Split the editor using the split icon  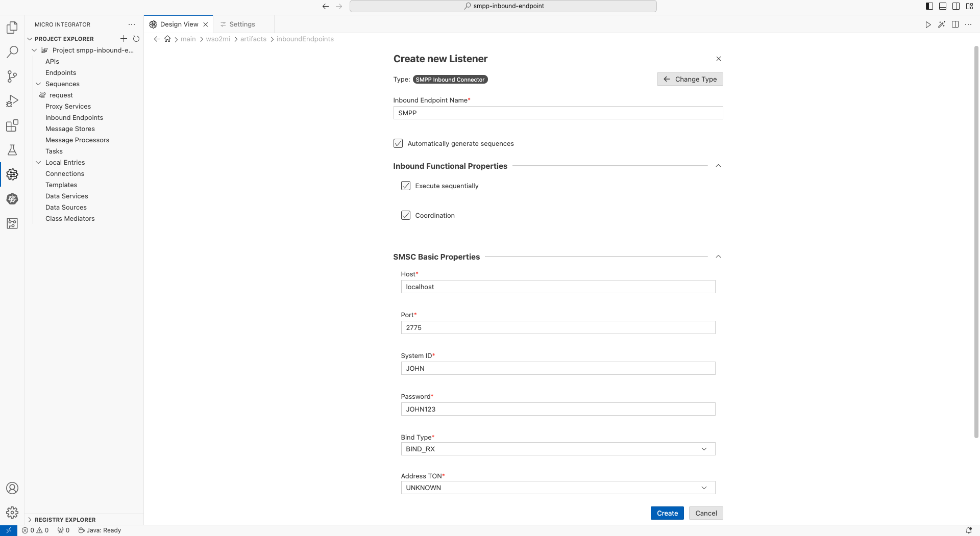[955, 24]
